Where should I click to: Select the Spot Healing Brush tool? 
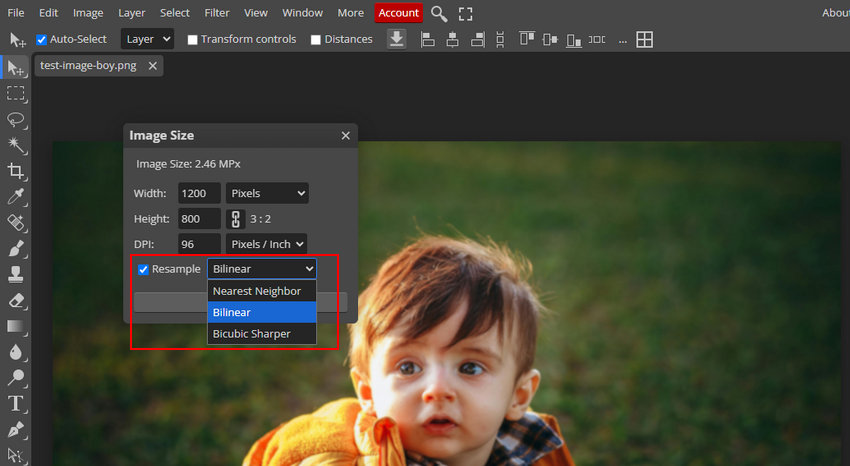(16, 222)
